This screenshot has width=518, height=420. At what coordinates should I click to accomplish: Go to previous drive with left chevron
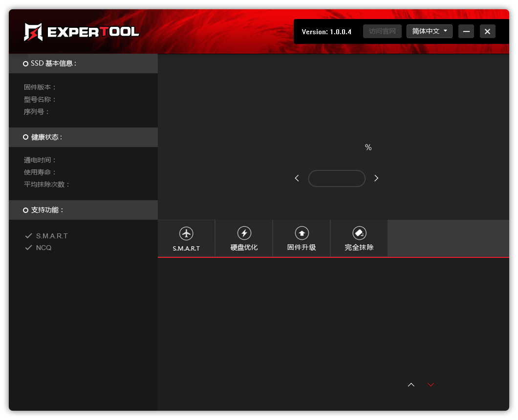(297, 178)
